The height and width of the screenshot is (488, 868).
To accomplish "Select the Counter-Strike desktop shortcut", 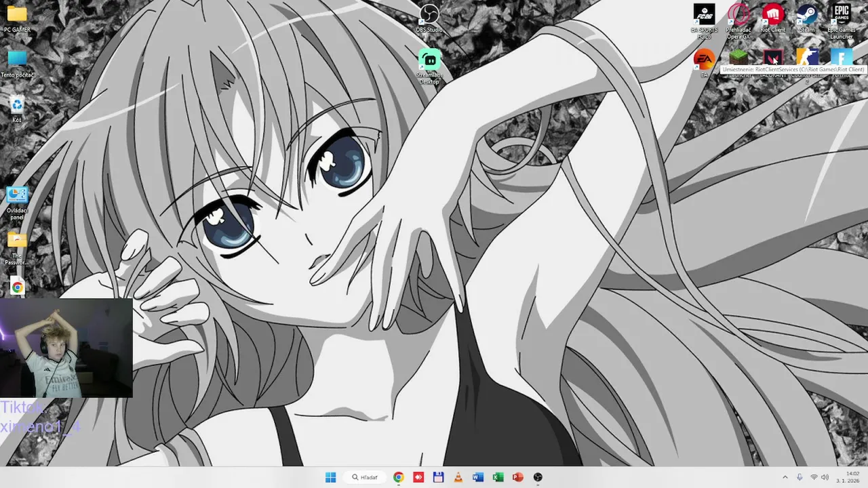I will click(806, 57).
